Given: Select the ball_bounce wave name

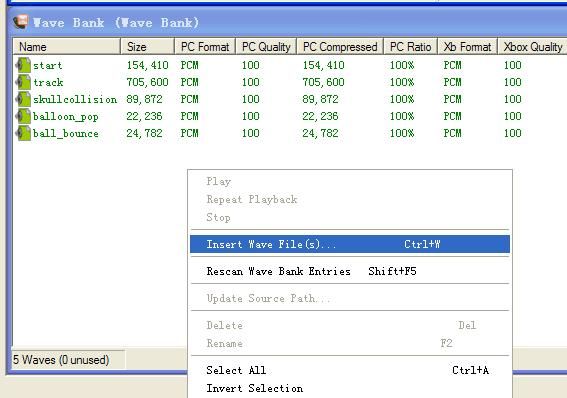Looking at the screenshot, I should point(66,133).
